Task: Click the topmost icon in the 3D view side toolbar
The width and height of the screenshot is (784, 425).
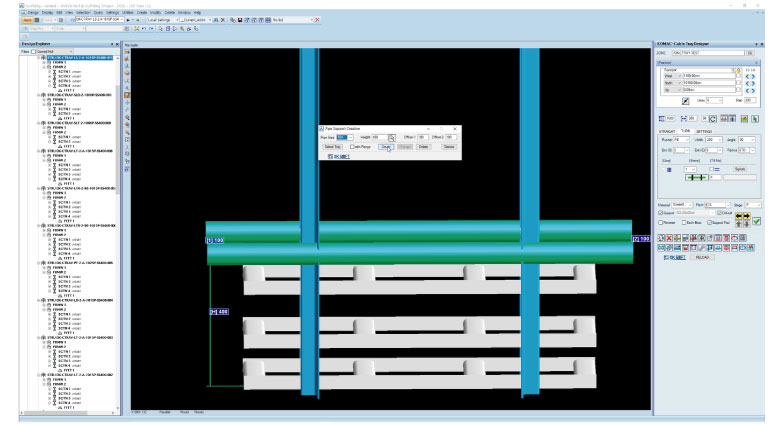Action: [x=127, y=52]
